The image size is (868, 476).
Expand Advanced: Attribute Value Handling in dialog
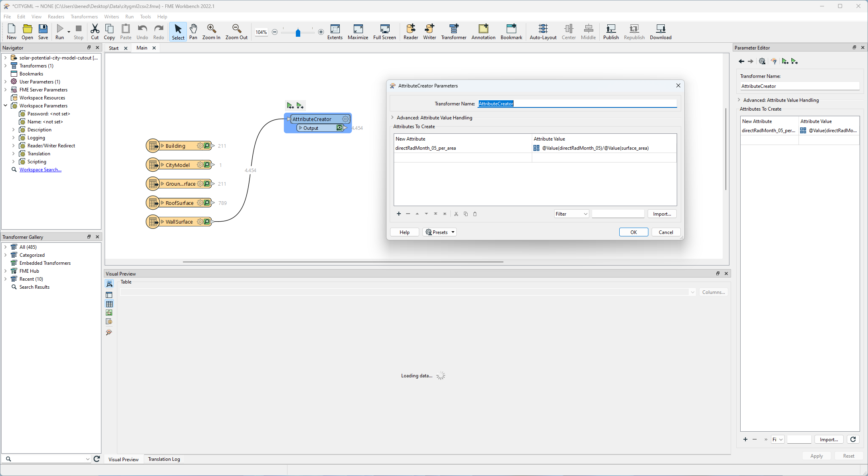[392, 117]
